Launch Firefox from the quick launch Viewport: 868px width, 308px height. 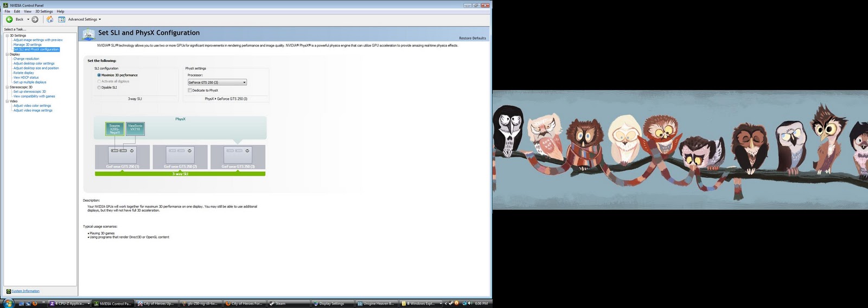[x=35, y=304]
